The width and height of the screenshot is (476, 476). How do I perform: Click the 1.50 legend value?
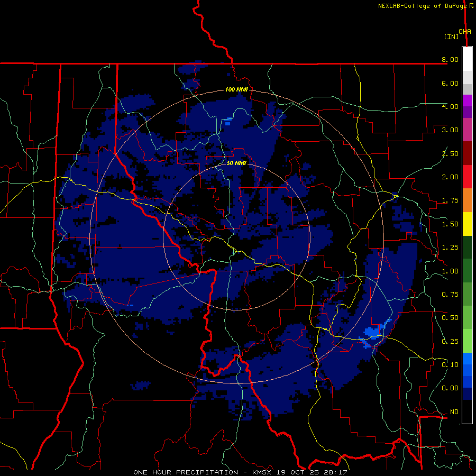450,224
